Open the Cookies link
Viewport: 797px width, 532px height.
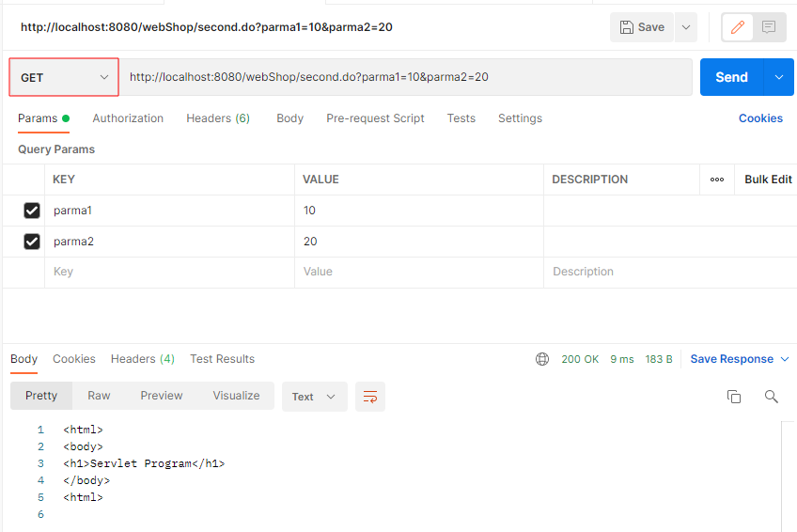pos(760,118)
